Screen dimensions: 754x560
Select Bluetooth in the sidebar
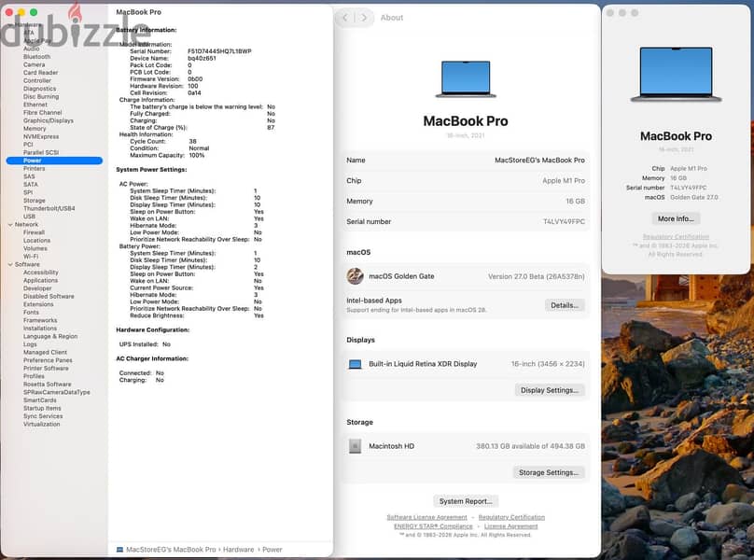[x=36, y=57]
